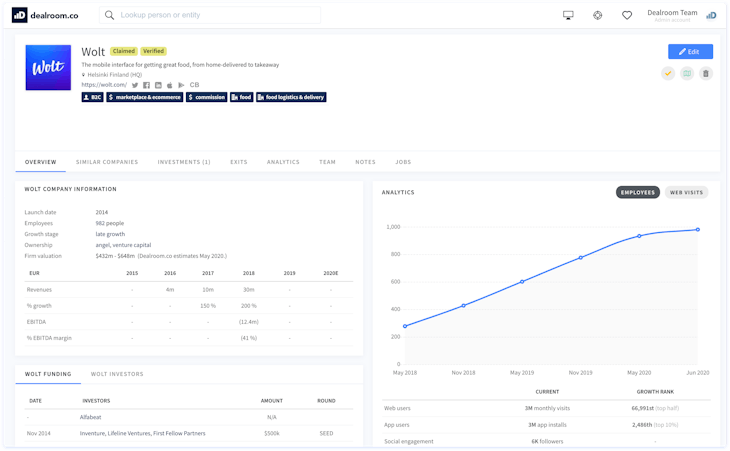The height and width of the screenshot is (451, 730).
Task: Click the Wolt company logo thumbnail
Action: coord(48,67)
